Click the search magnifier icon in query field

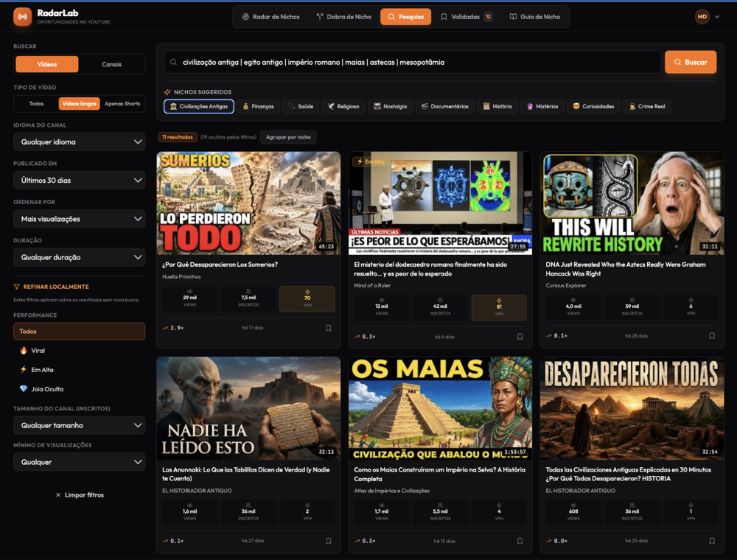(x=173, y=62)
